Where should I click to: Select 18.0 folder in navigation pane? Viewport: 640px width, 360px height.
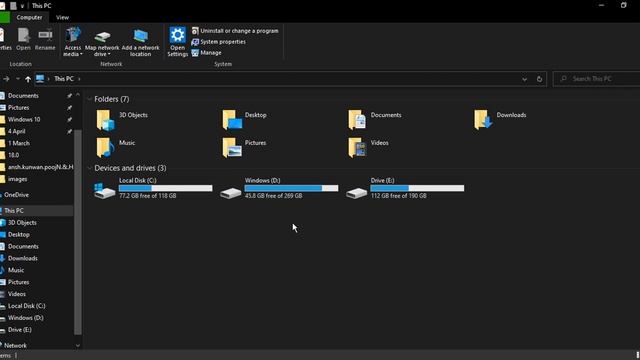(x=13, y=155)
